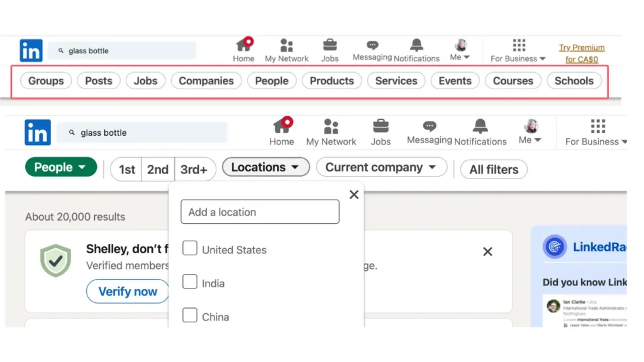Open My Network in the lower navigation
644x362 pixels.
tap(331, 132)
